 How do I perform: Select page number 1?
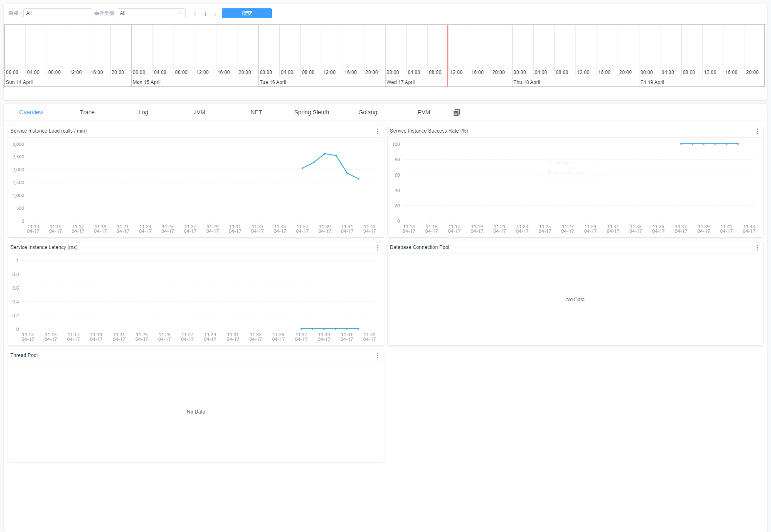(x=205, y=14)
